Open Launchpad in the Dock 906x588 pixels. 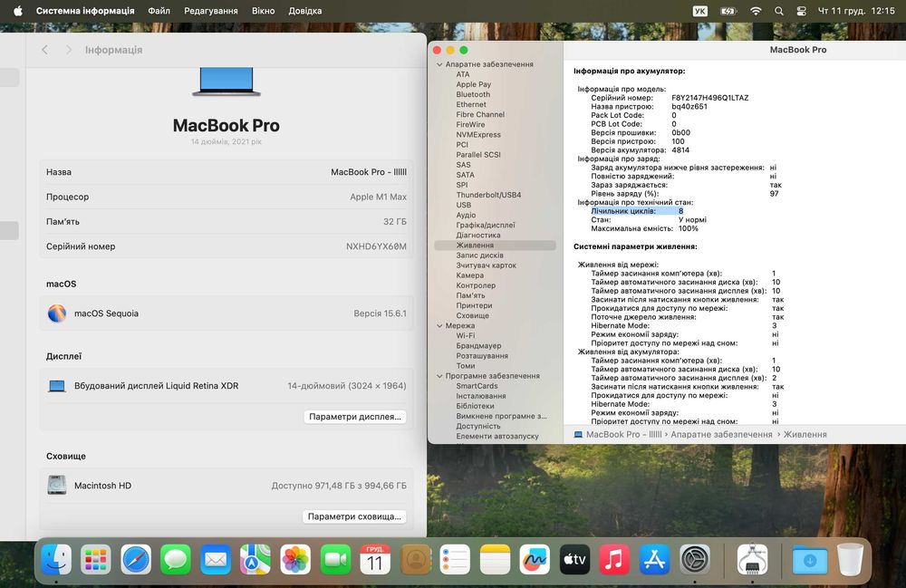[x=96, y=559]
